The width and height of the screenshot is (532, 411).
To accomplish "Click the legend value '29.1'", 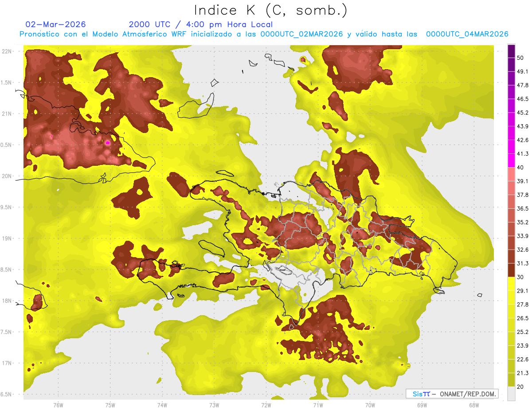I will [x=523, y=291].
